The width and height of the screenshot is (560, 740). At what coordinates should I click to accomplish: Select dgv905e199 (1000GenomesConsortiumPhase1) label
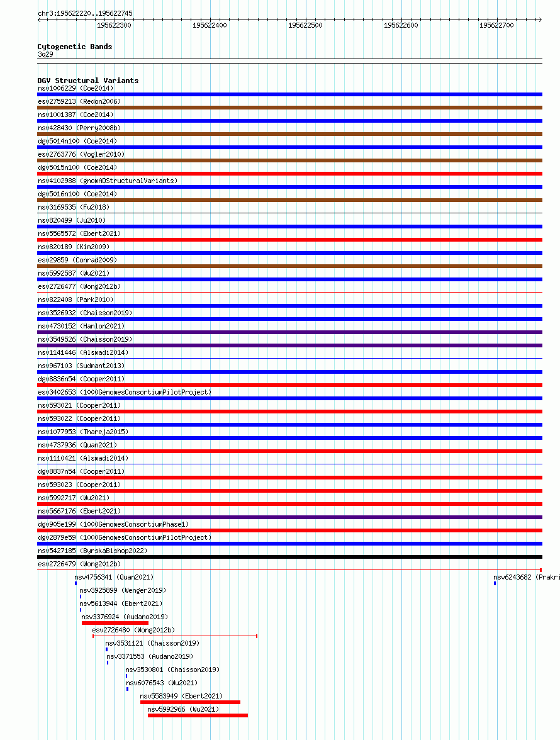click(113, 524)
